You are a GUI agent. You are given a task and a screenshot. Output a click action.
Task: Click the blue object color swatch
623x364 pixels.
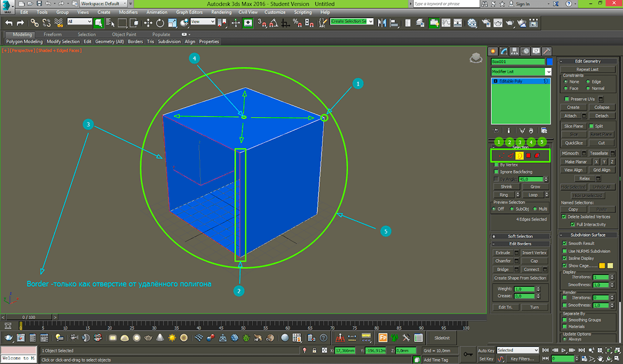(x=550, y=62)
